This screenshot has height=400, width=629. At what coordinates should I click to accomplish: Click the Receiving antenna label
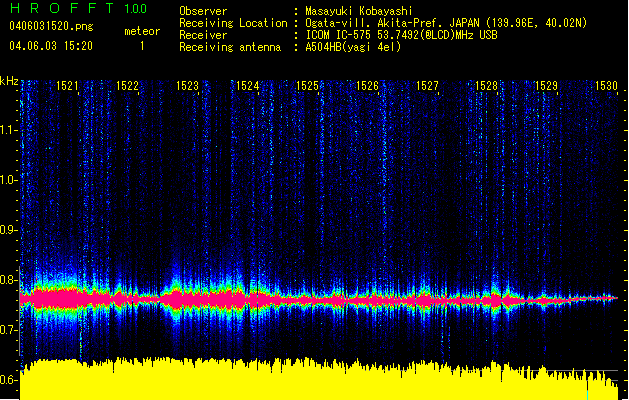[230, 47]
